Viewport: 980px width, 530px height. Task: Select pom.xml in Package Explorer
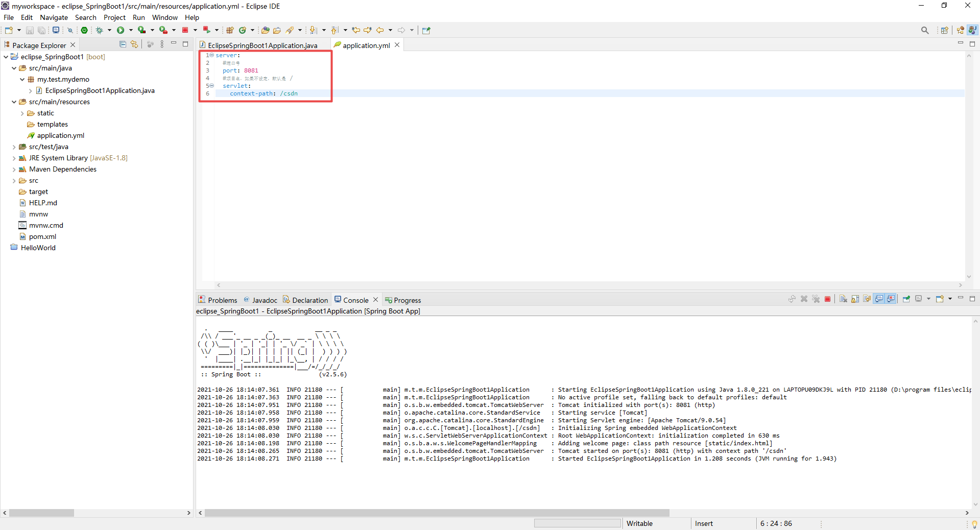42,237
